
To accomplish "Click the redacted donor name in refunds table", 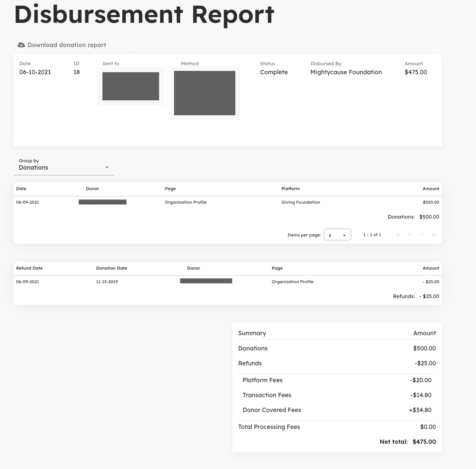I will click(x=206, y=281).
